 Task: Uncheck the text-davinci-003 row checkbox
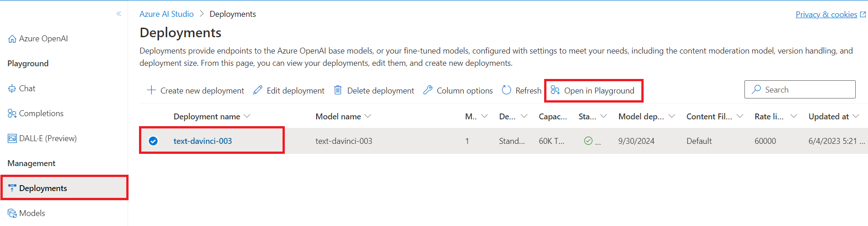coord(153,141)
